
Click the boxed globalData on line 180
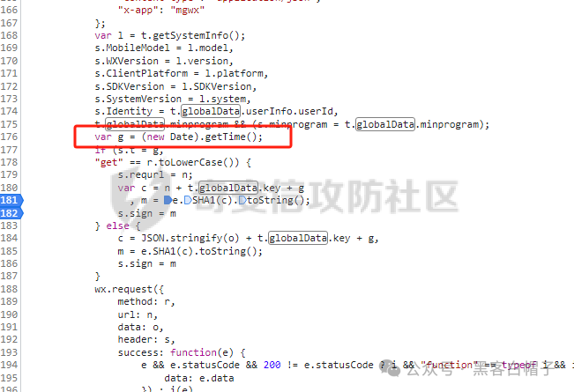tap(228, 188)
